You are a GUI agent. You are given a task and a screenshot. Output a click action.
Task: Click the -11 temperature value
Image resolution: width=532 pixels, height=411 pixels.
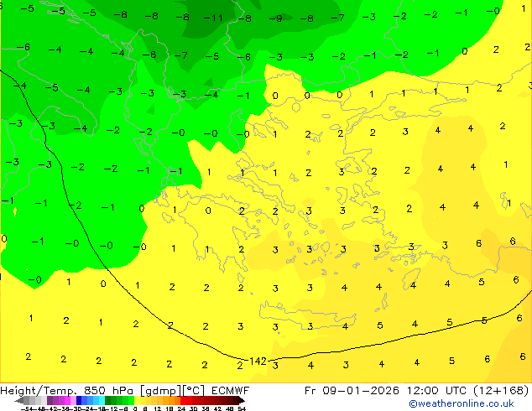213,18
